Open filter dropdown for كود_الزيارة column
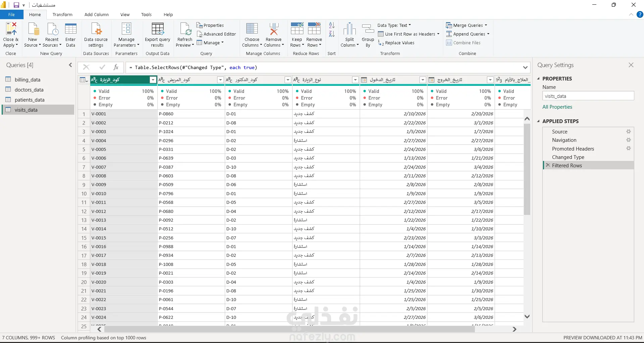This screenshot has width=644, height=343. pos(153,80)
